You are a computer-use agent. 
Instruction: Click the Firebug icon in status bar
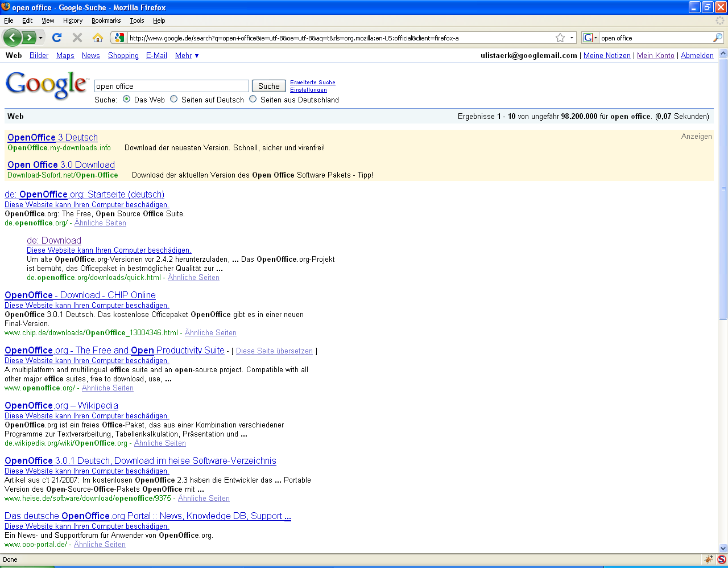point(709,559)
